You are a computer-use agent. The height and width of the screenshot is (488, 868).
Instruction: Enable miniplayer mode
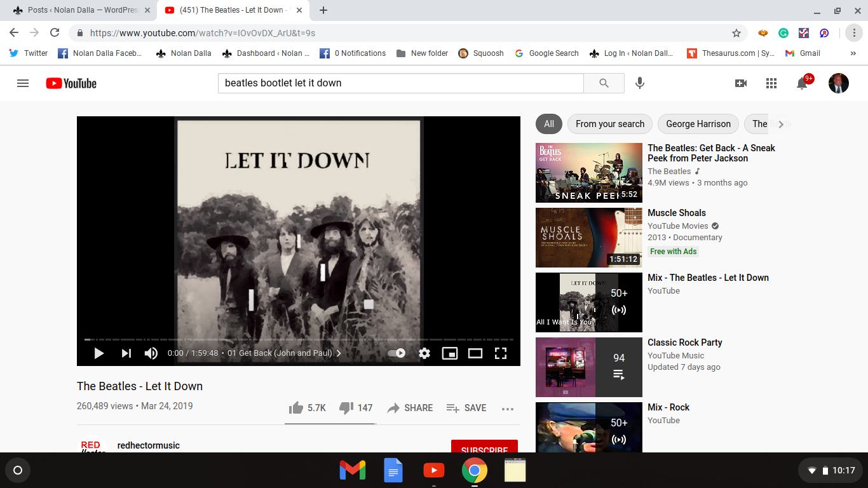click(x=450, y=353)
